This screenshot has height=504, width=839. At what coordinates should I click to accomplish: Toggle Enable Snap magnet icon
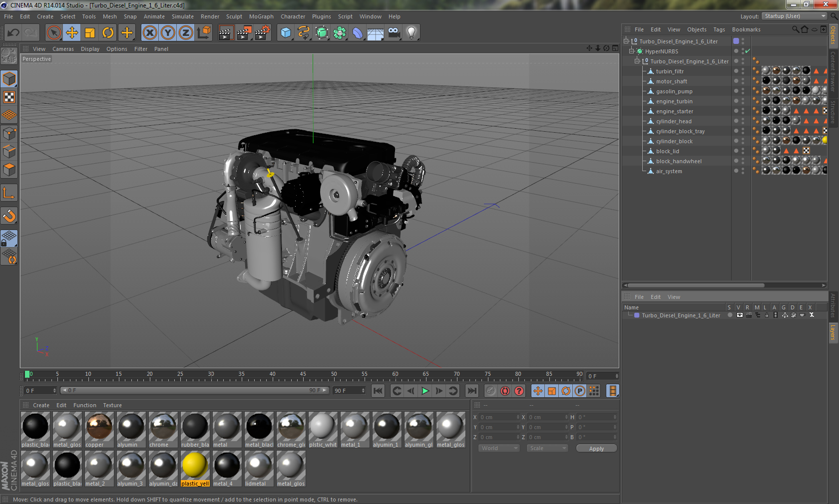tap(9, 216)
